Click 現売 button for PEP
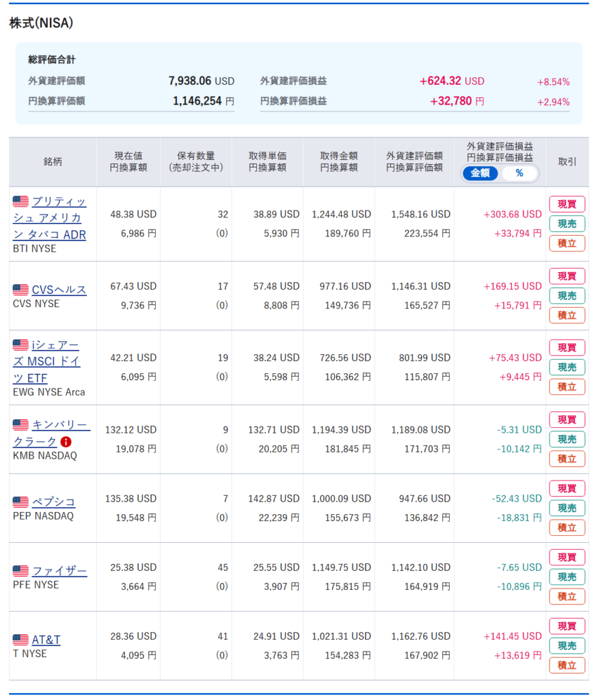Screen dimensions: 598x700 567,508
